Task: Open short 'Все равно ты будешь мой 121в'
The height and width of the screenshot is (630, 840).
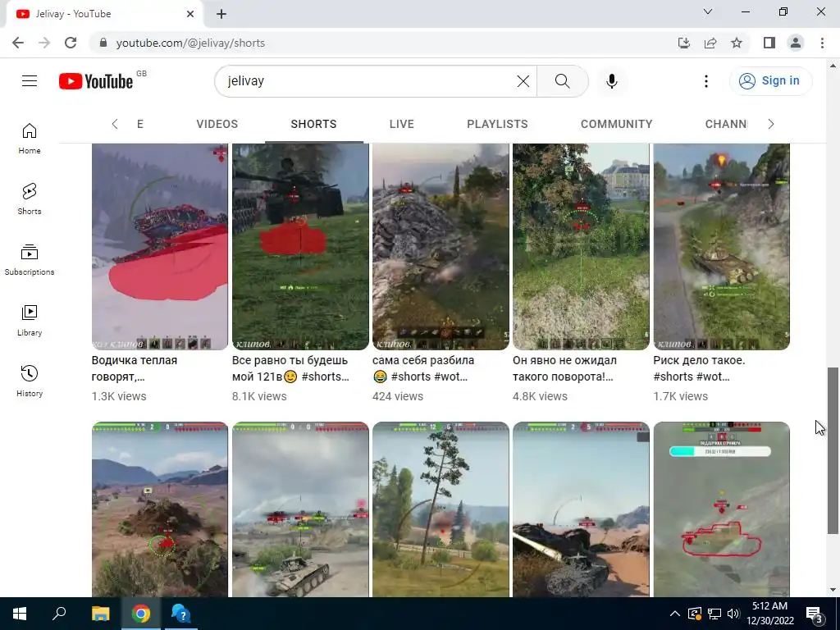Action: point(290,368)
